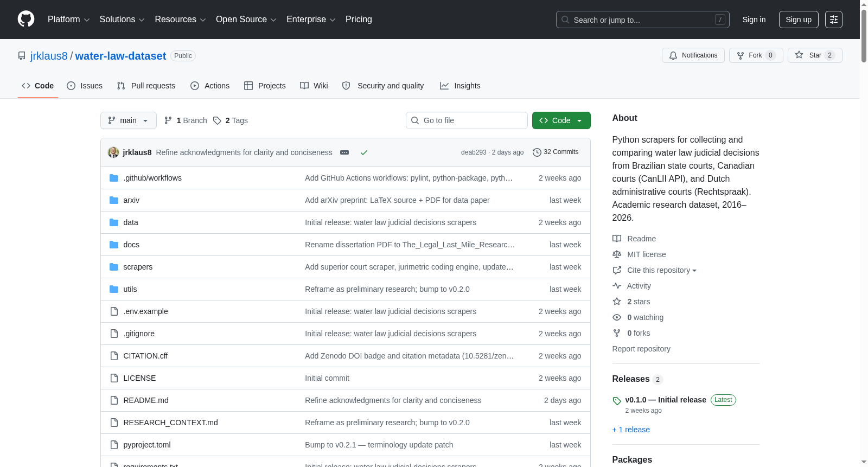Open the v0.1.0 — Initial release link
The width and height of the screenshot is (868, 467).
click(666, 400)
